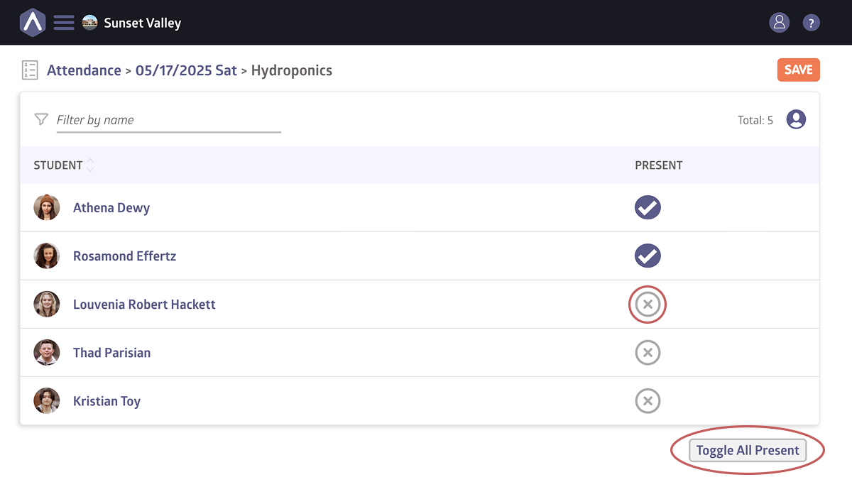This screenshot has width=852, height=504.
Task: Mark Thad Parisian as present
Action: click(x=648, y=353)
